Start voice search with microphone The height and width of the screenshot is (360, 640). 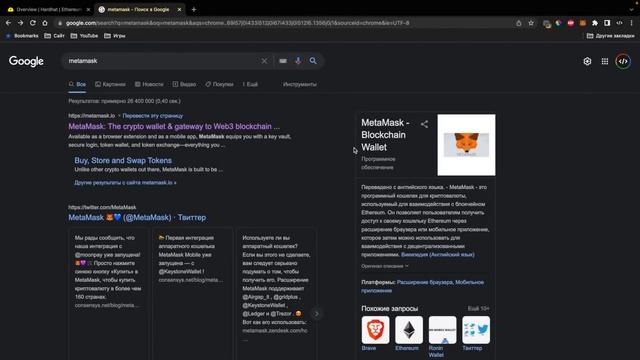pyautogui.click(x=298, y=61)
